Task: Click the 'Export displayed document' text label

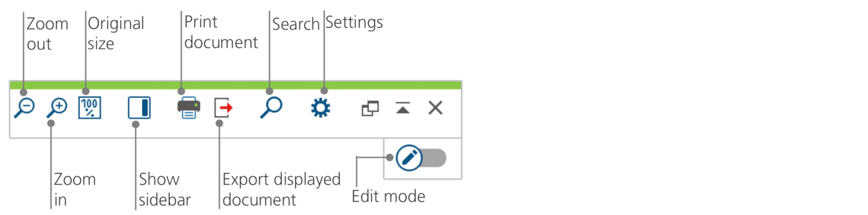Action: 281,189
